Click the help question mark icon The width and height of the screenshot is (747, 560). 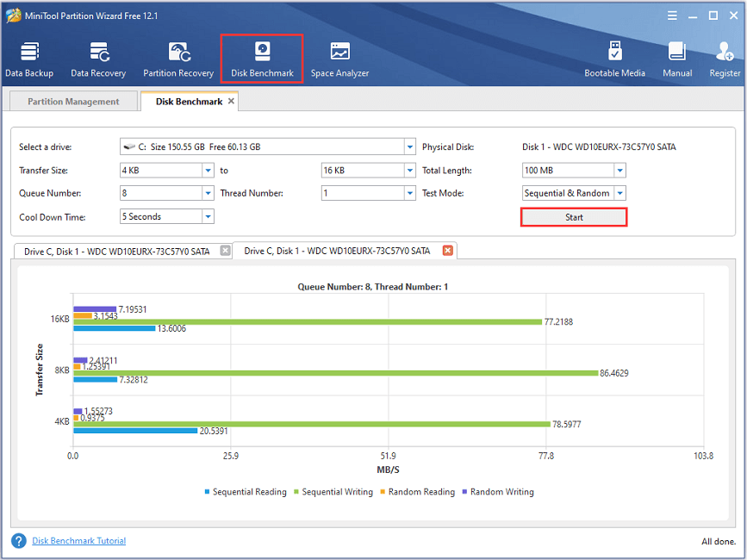(19, 541)
